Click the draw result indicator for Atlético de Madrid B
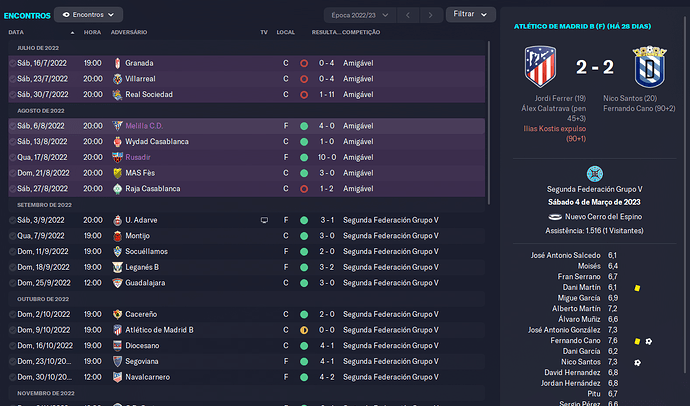 point(304,330)
